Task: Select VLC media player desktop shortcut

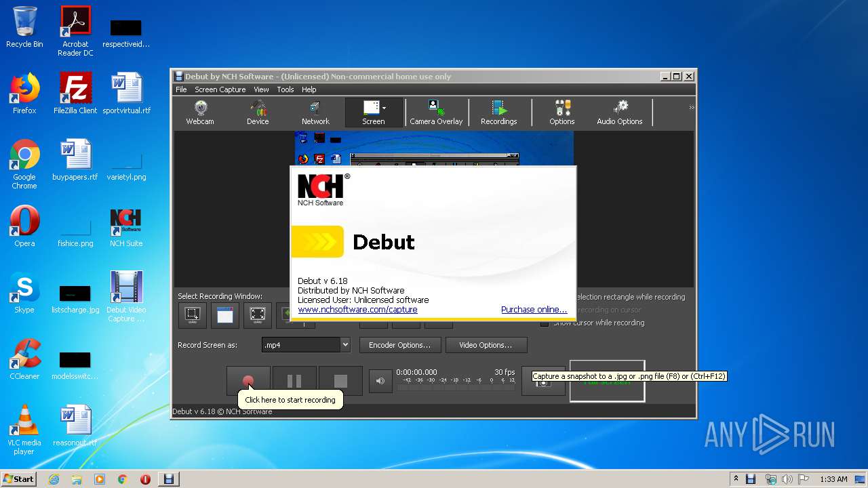Action: point(24,430)
